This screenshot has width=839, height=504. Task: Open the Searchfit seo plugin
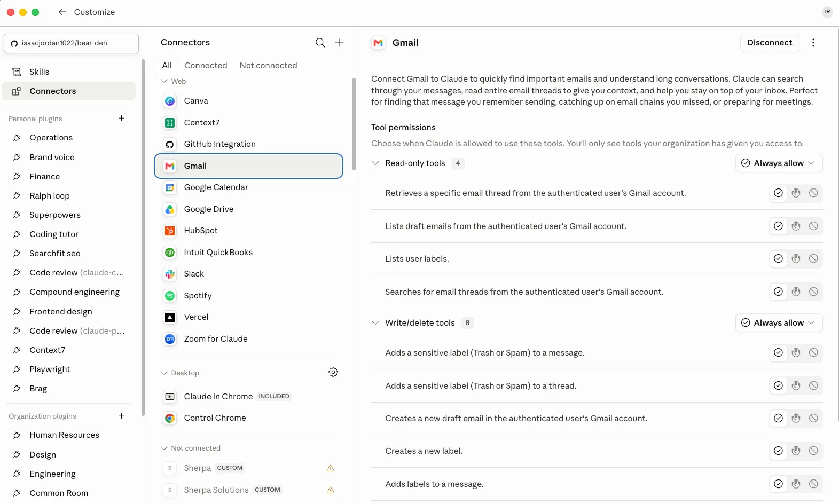(x=69, y=254)
